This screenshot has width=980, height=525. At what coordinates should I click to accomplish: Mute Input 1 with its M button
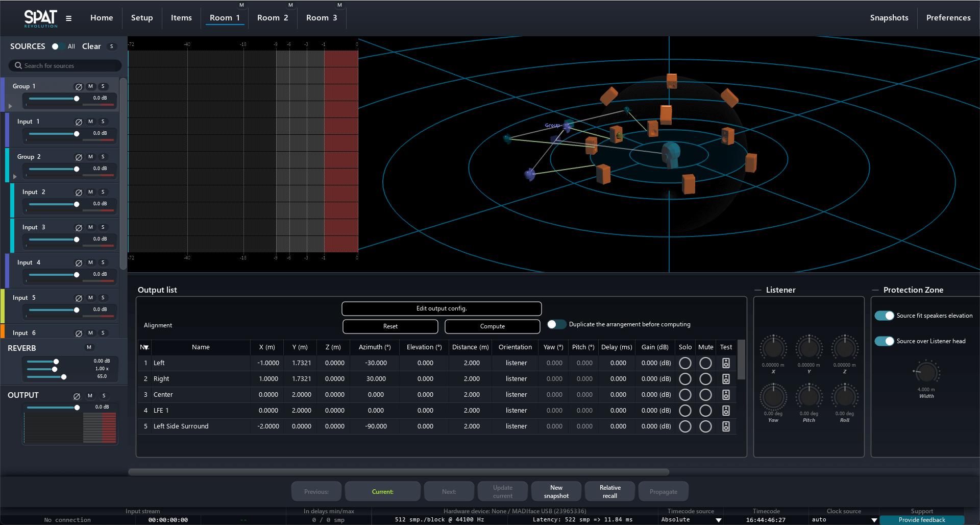click(x=90, y=122)
